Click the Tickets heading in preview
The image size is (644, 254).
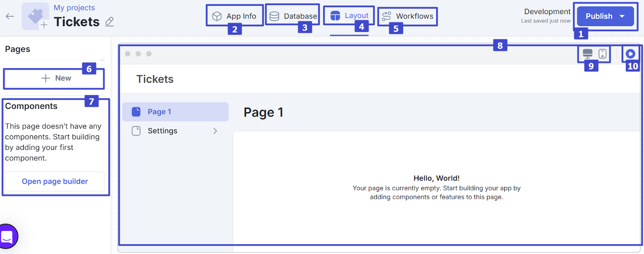155,79
